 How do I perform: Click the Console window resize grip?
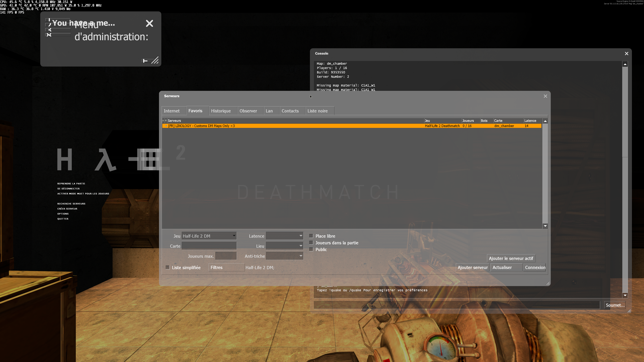[629, 311]
